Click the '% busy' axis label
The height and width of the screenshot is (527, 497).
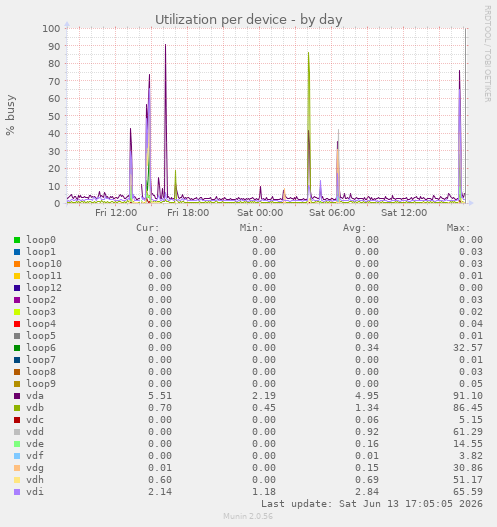[x=10, y=115]
